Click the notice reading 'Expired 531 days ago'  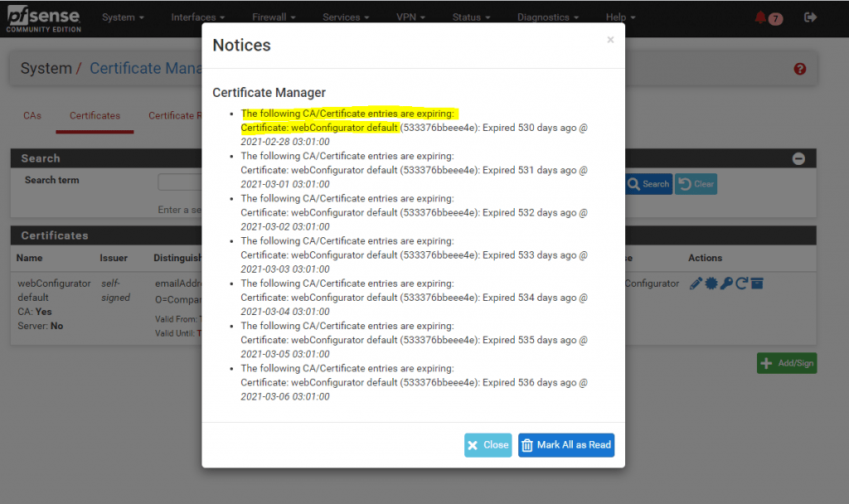point(415,170)
